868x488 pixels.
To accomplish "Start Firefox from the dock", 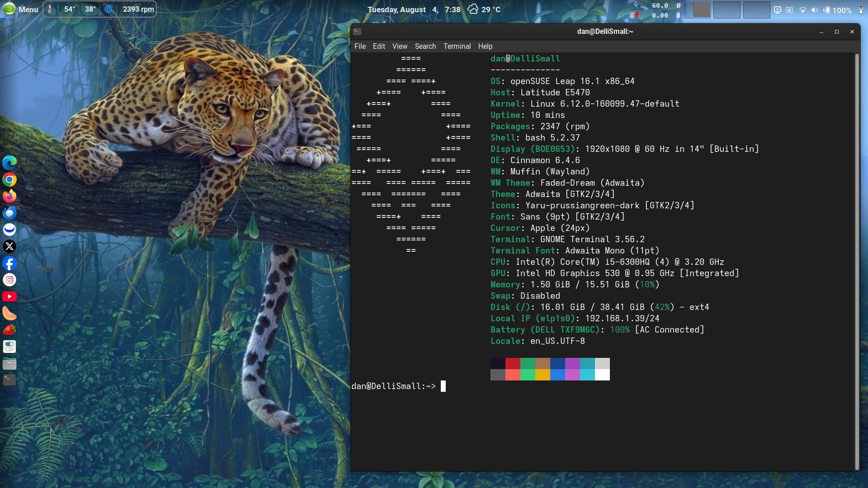I will point(9,196).
